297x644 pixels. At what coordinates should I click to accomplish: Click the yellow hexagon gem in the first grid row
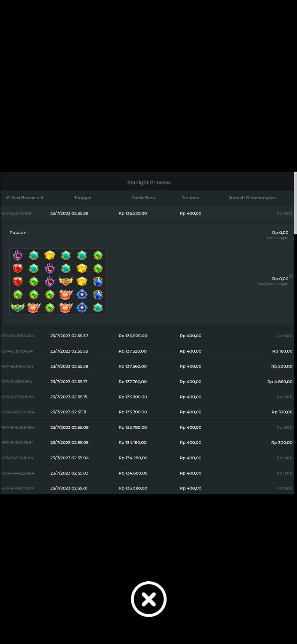tap(49, 255)
